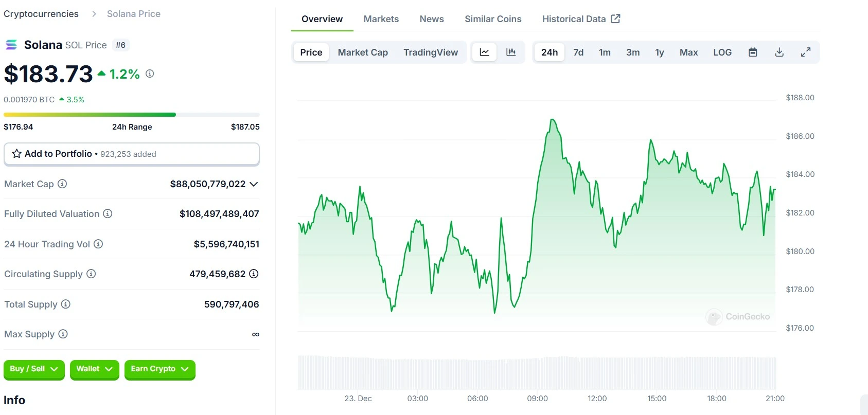Switch to candlestick chart view icon
This screenshot has width=868, height=415.
[x=511, y=52]
